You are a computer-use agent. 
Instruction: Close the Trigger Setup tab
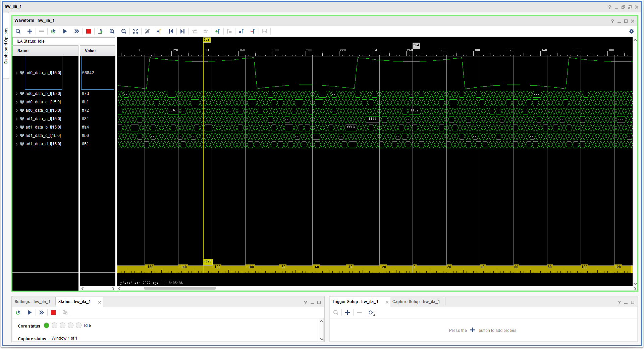coord(387,302)
